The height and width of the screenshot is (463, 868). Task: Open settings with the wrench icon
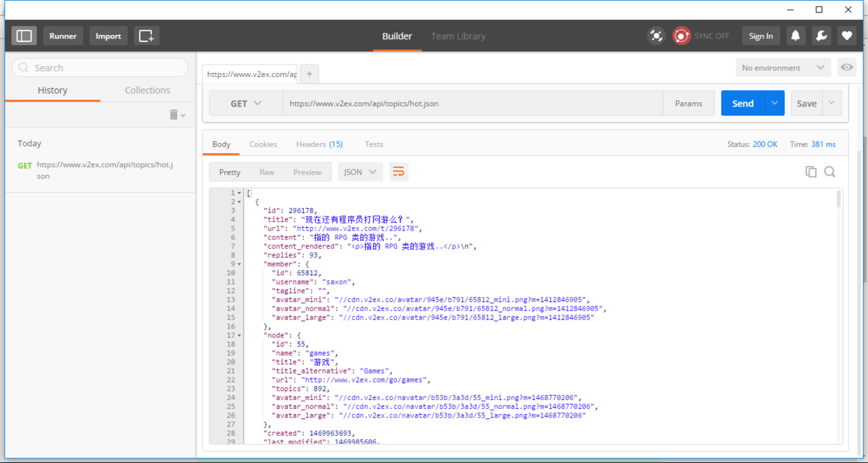(x=821, y=36)
